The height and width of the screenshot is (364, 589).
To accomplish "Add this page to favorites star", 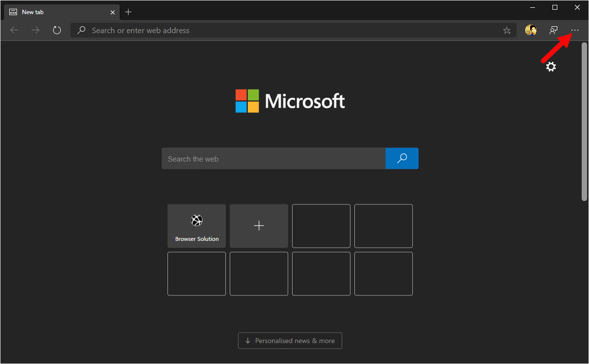I will pos(507,30).
